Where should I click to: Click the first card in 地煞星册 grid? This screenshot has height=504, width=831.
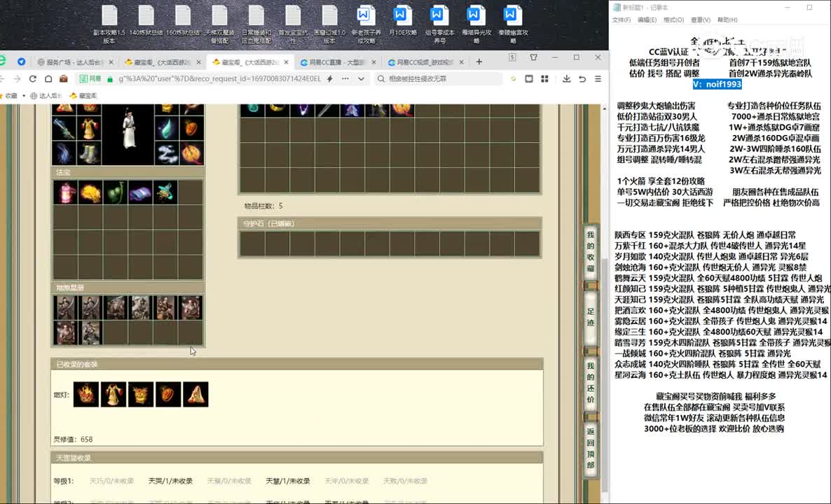point(66,307)
